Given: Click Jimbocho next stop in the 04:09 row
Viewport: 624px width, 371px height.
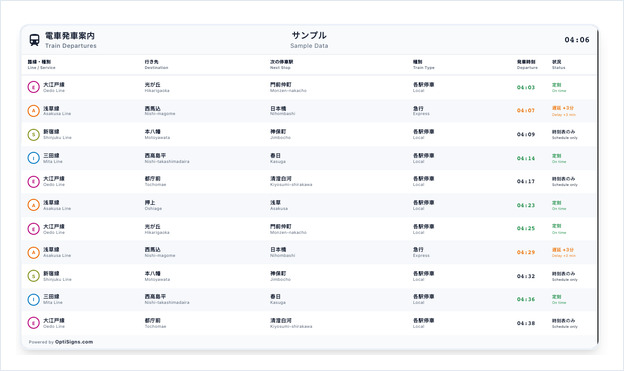Looking at the screenshot, I should pos(280,135).
